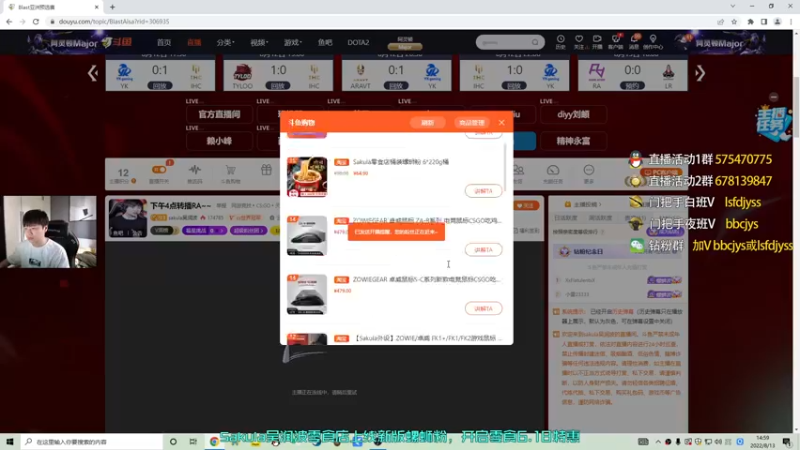The height and width of the screenshot is (450, 800).
Task: Open Chrome from the Windows taskbar
Action: click(214, 441)
